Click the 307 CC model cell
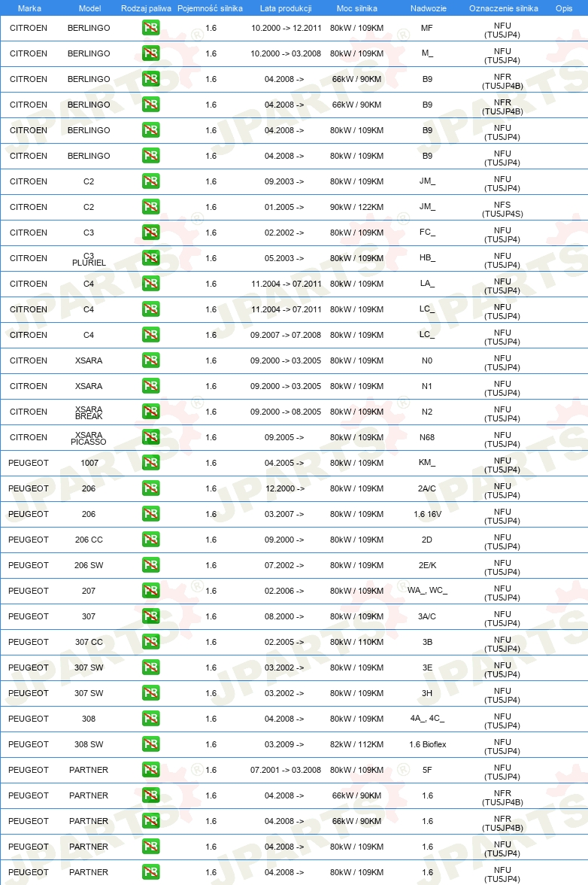 (89, 642)
